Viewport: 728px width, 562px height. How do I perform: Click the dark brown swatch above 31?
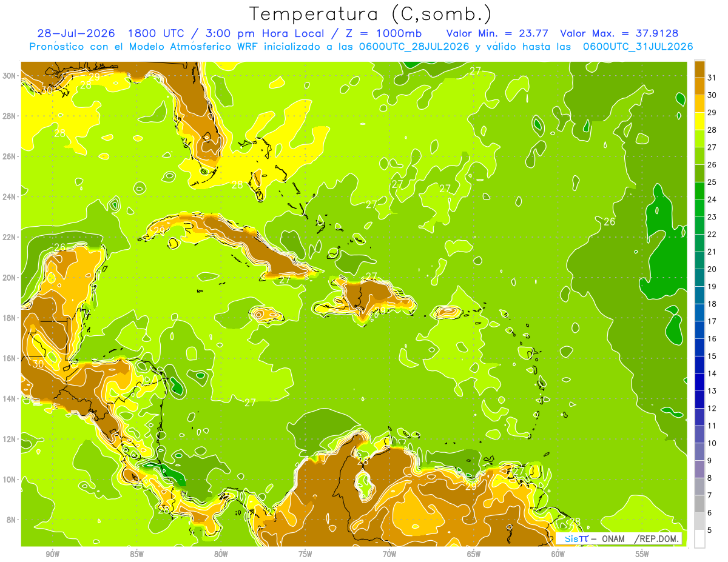click(699, 69)
